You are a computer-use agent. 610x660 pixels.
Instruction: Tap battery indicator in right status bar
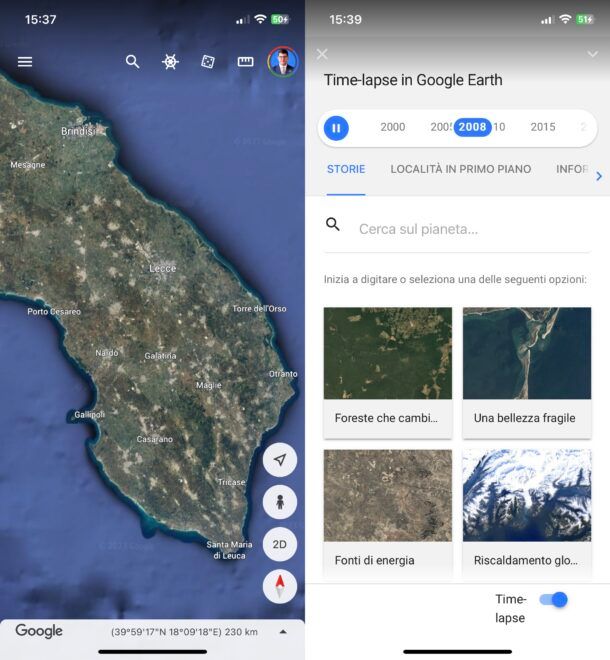pyautogui.click(x=585, y=19)
